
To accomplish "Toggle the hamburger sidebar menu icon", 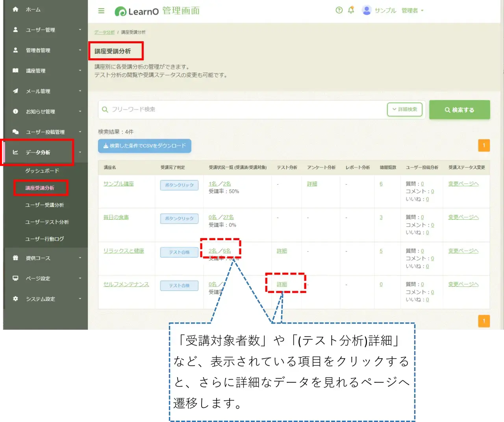I will [101, 11].
